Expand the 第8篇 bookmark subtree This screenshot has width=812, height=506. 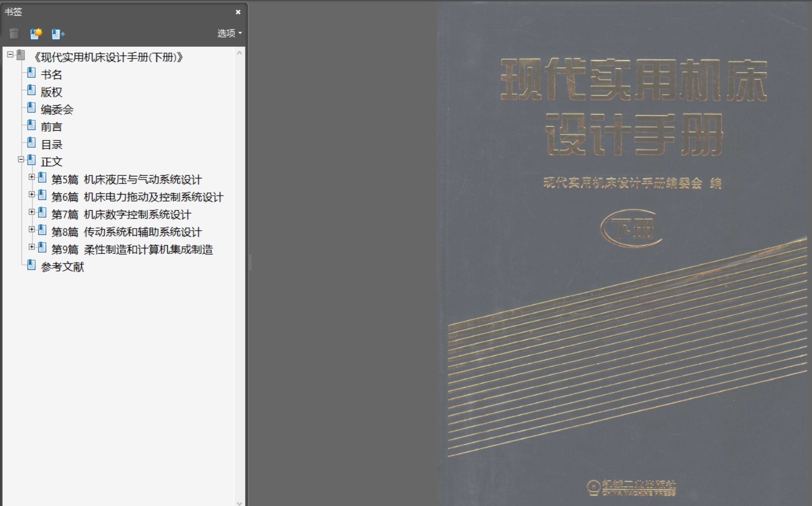32,230
